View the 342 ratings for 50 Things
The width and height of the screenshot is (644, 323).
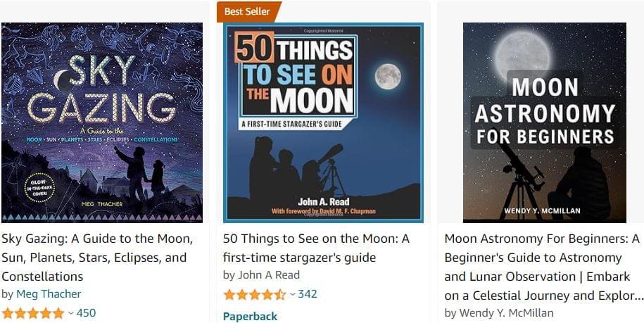[x=308, y=294]
